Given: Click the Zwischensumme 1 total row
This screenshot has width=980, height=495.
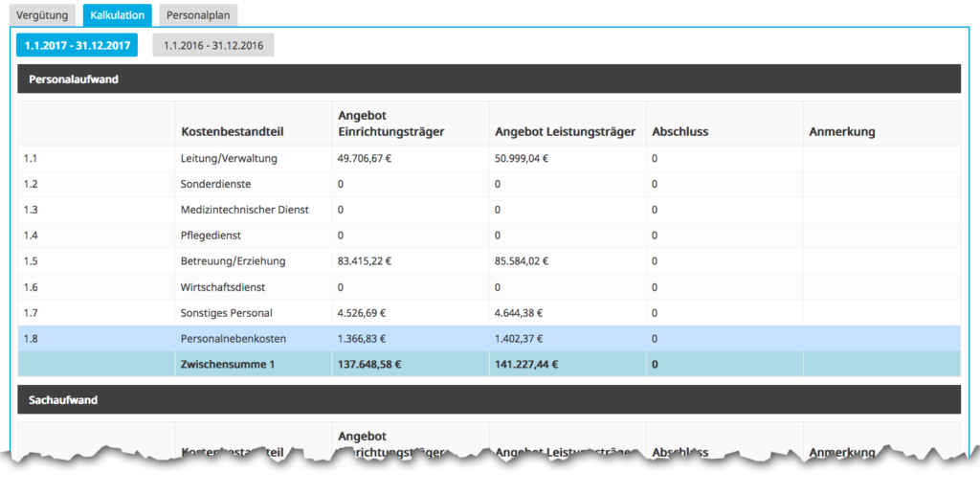Looking at the screenshot, I should coord(226,364).
